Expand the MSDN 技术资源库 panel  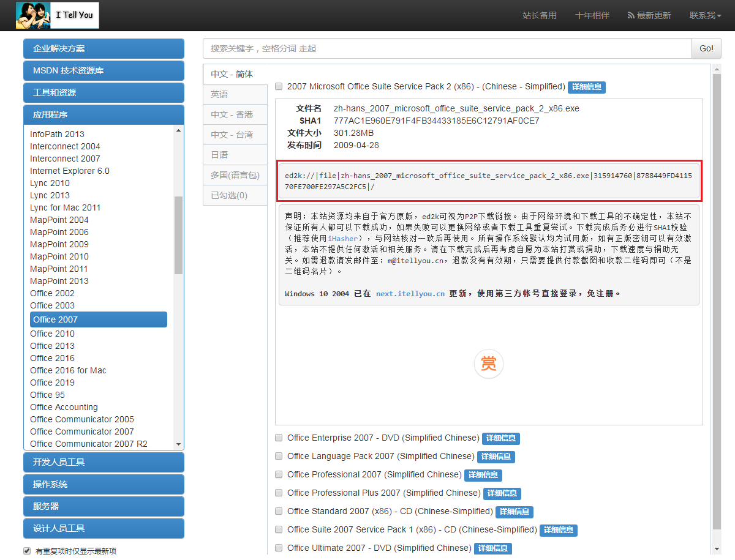point(104,70)
